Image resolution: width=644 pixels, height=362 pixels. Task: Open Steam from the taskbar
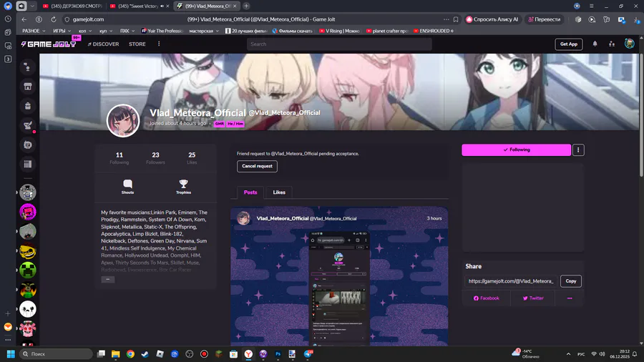pos(145,354)
